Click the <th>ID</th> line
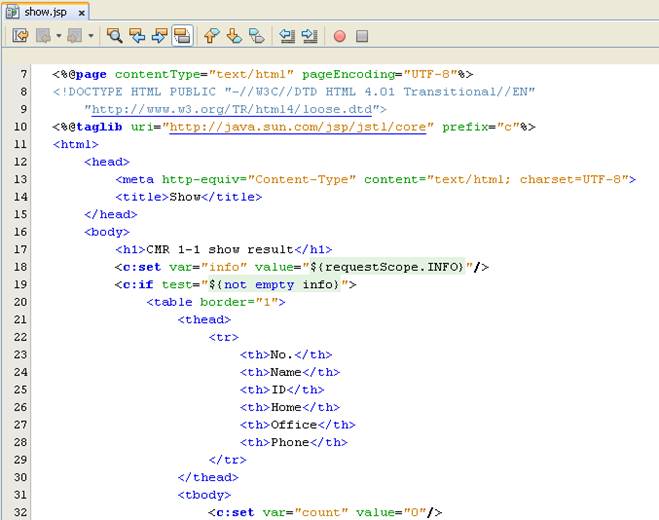The height and width of the screenshot is (520, 659). coord(282,390)
